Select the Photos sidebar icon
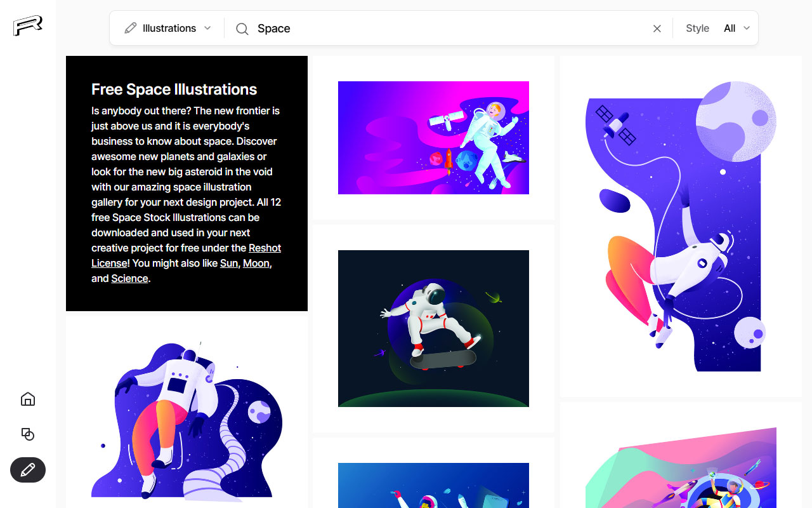The image size is (812, 508). (x=27, y=434)
